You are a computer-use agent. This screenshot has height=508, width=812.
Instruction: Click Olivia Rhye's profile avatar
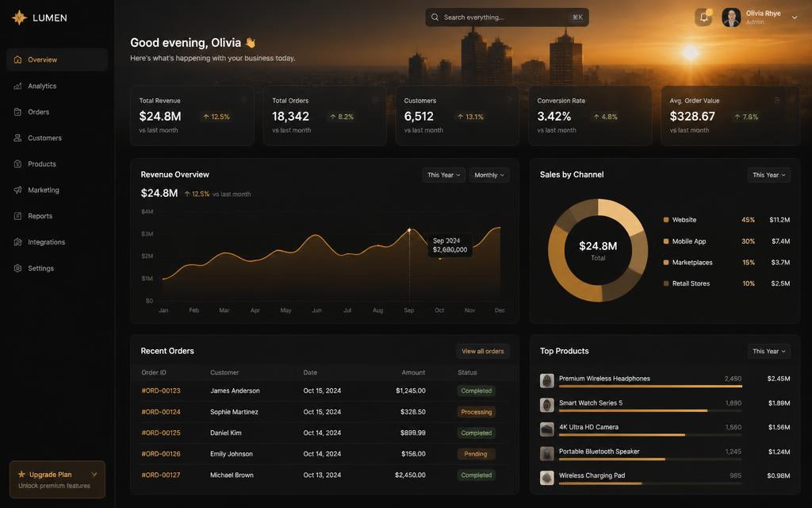coord(731,17)
